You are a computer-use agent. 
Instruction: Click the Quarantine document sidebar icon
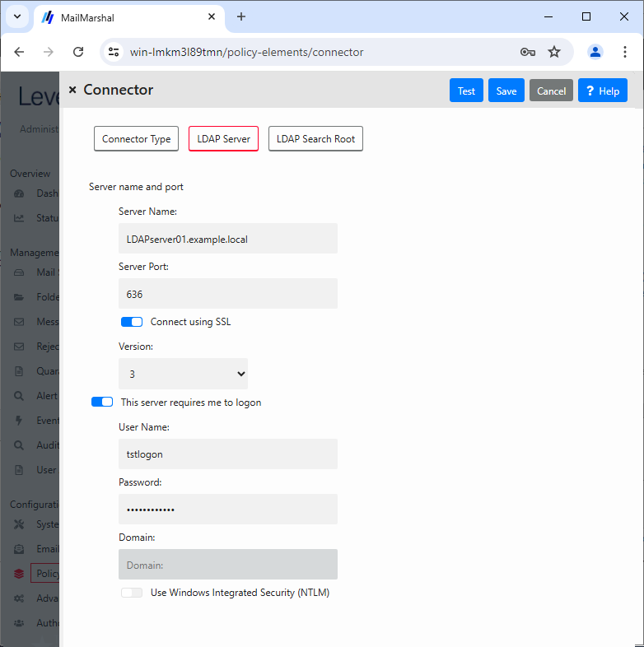19,371
